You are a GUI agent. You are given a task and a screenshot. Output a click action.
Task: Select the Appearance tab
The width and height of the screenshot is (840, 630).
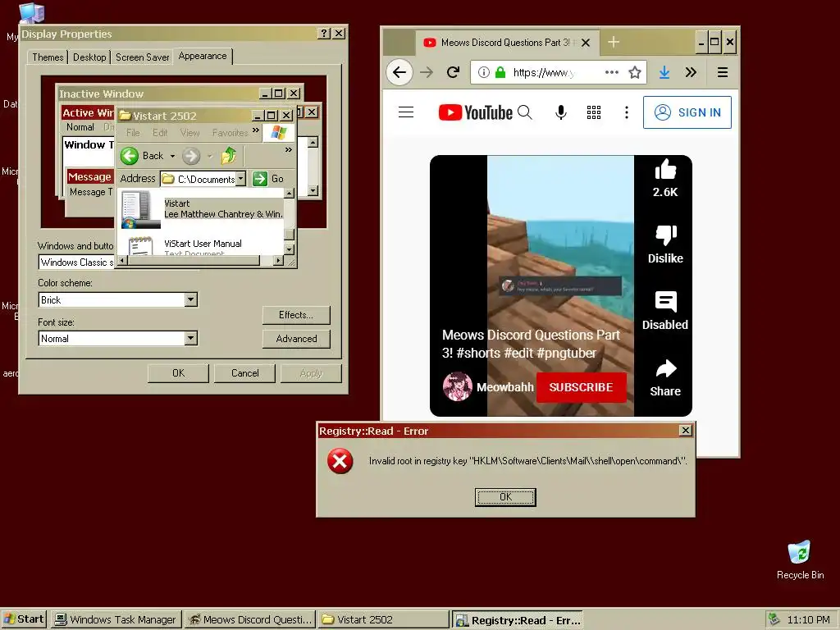click(203, 56)
